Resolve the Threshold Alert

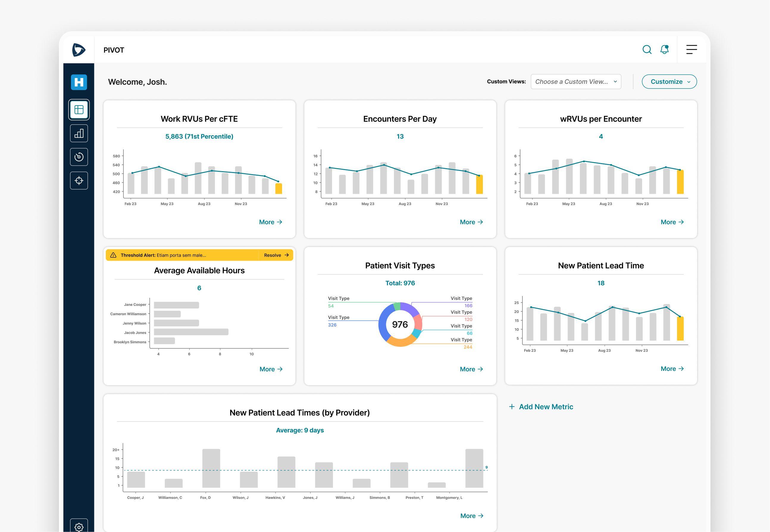[x=276, y=255]
